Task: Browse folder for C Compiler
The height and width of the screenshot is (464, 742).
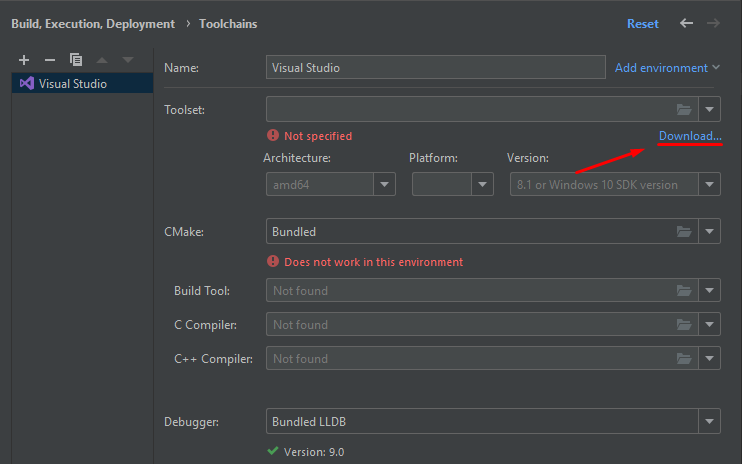Action: [x=684, y=324]
